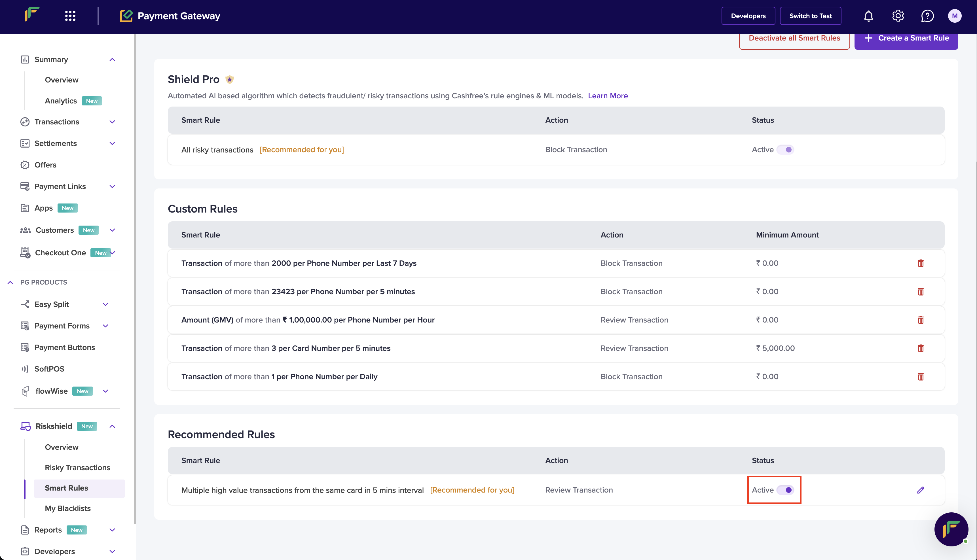Click the user avatar M
Viewport: 977px width, 560px height.
[954, 16]
